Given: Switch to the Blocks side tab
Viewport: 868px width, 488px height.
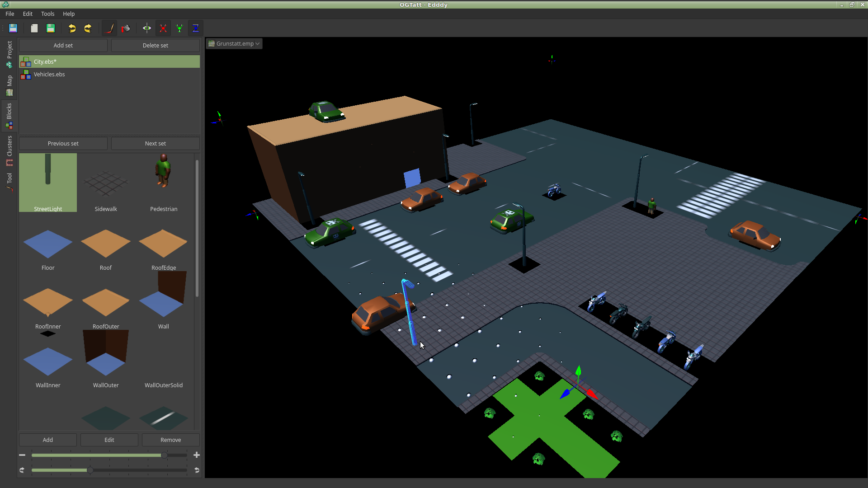Looking at the screenshot, I should [9, 116].
